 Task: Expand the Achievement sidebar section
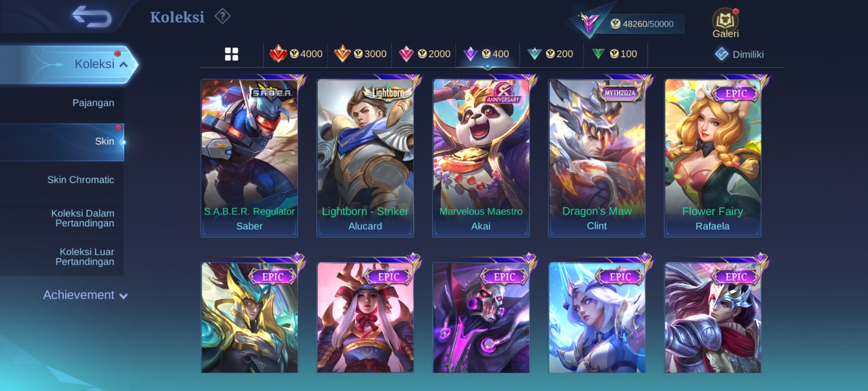click(x=85, y=295)
